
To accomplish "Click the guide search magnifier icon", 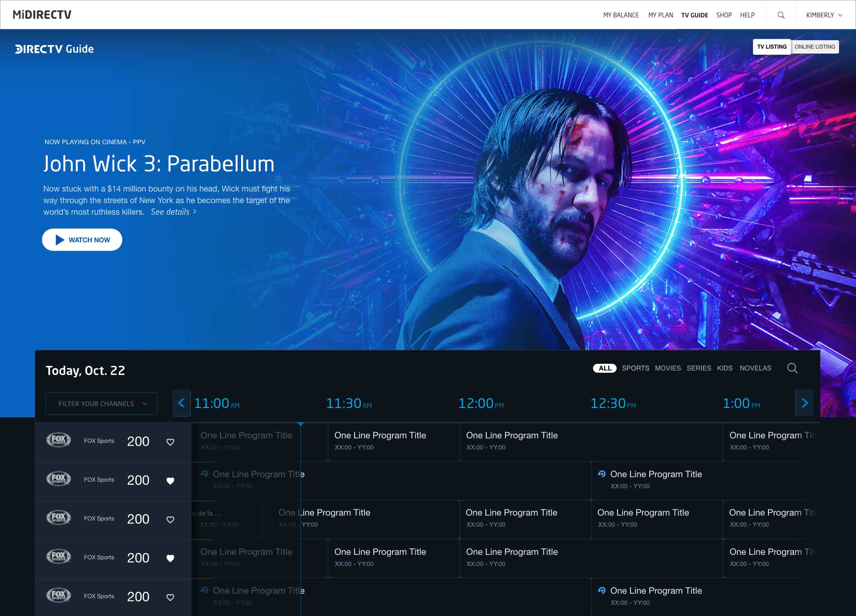I will [x=792, y=368].
